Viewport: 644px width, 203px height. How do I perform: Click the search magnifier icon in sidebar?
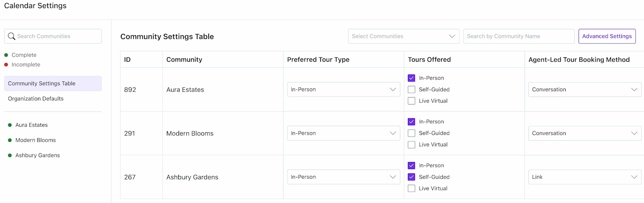tap(11, 36)
